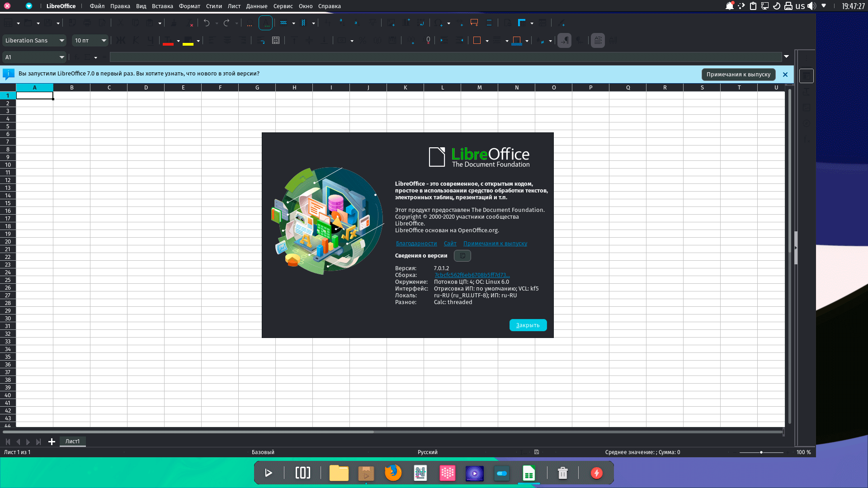Expand the formula bar with the arrow
Screen dimensions: 868x488
click(786, 57)
